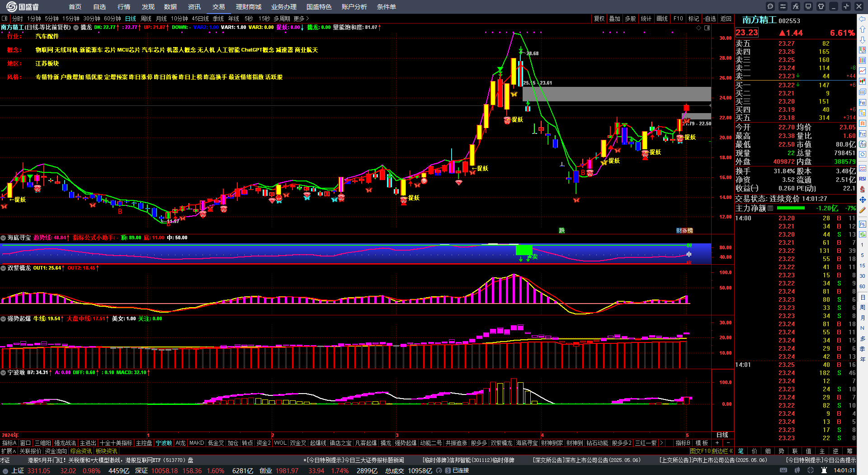Toggle the 宁波敢 indicator circle button
Viewport: 868px width, 475px height.
pos(3,372)
